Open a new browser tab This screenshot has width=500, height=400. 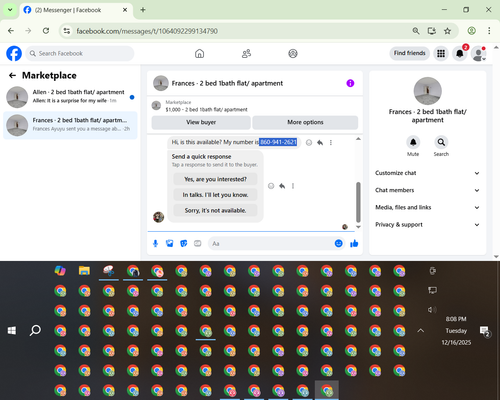(143, 10)
